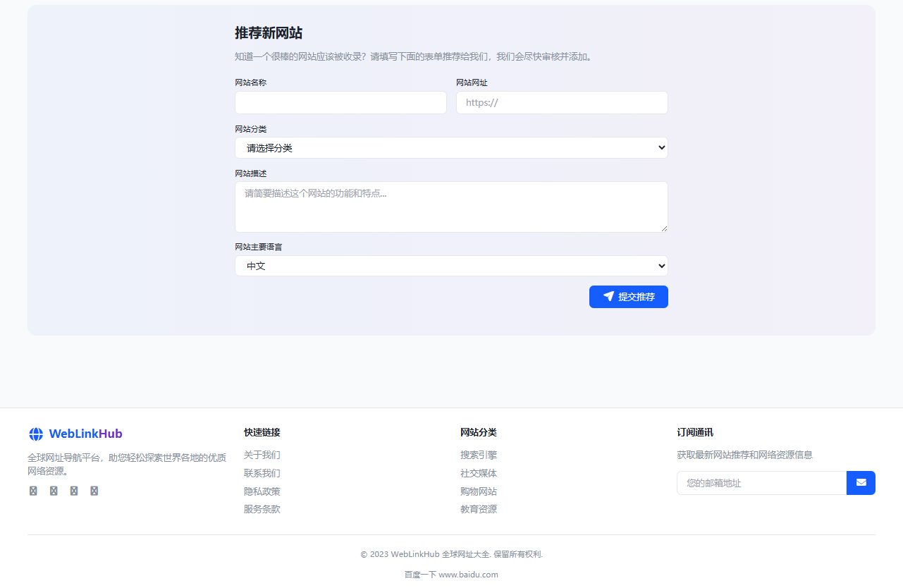Image resolution: width=903 pixels, height=588 pixels.
Task: Open the 社交媒体 category link
Action: coord(479,473)
